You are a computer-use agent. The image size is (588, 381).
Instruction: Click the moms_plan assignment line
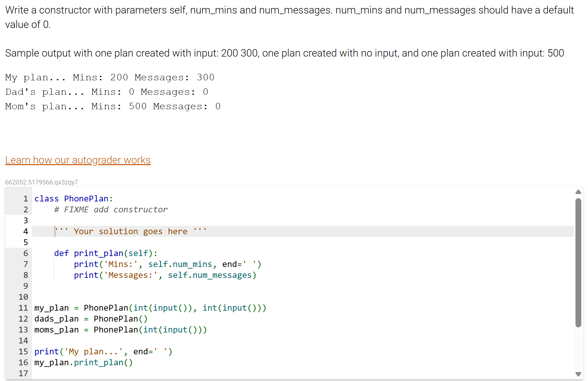click(120, 330)
